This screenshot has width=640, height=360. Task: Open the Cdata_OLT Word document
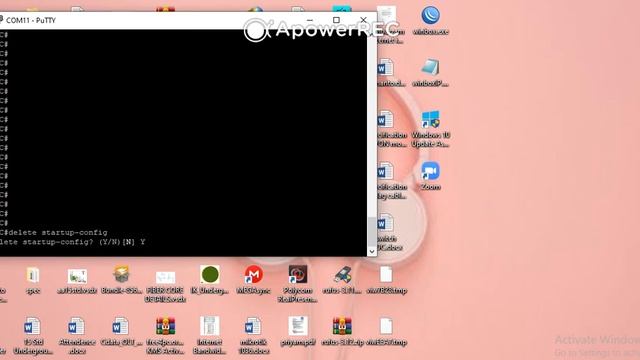[121, 331]
